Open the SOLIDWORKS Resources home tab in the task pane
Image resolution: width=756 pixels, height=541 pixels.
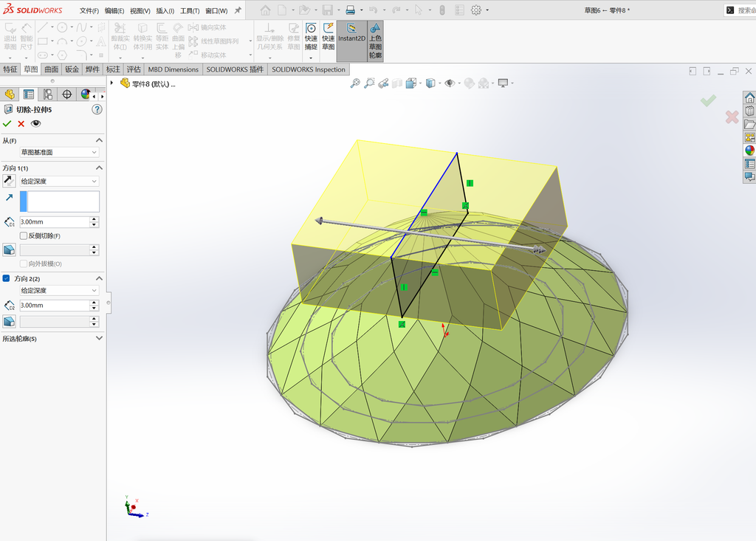point(749,98)
